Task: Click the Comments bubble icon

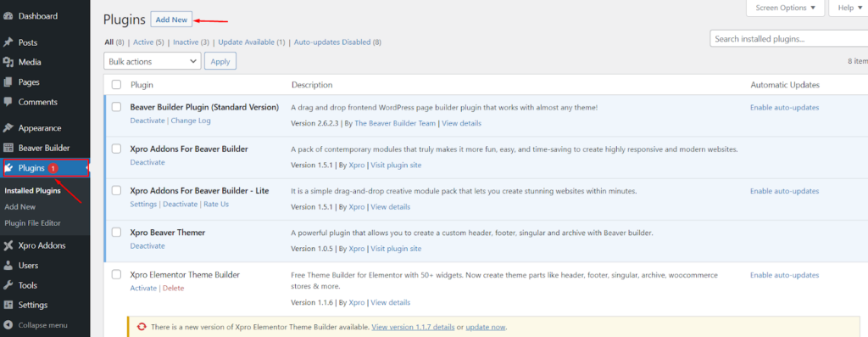Action: (x=8, y=103)
